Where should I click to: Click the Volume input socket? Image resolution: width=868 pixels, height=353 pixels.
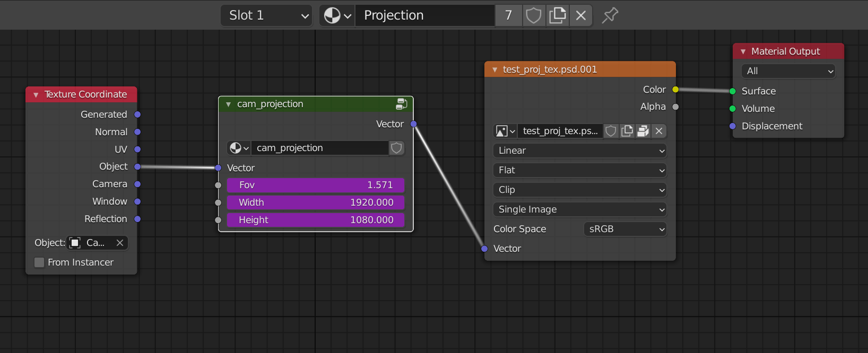(733, 109)
